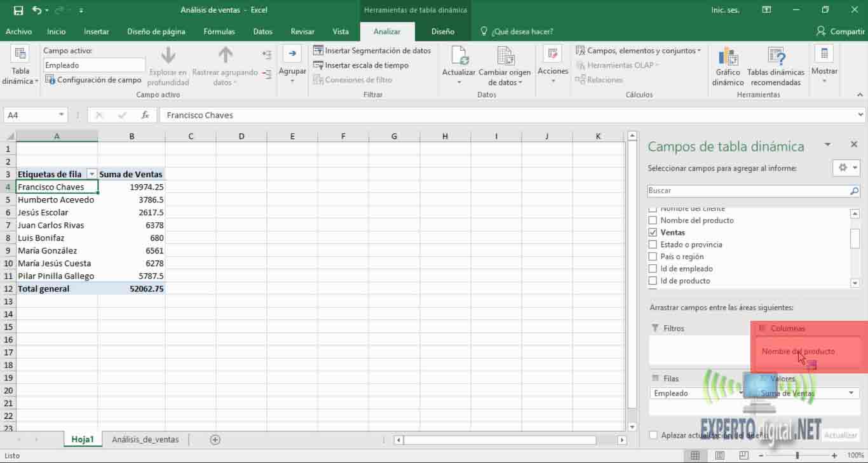Click Insertar escala de tiempo
Screen dimensions: 868x463
point(360,65)
